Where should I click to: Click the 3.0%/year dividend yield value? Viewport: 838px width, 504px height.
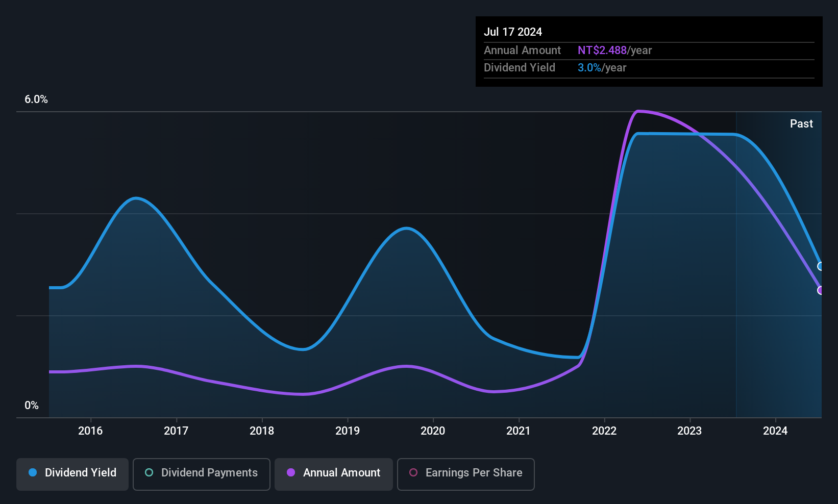(x=602, y=68)
